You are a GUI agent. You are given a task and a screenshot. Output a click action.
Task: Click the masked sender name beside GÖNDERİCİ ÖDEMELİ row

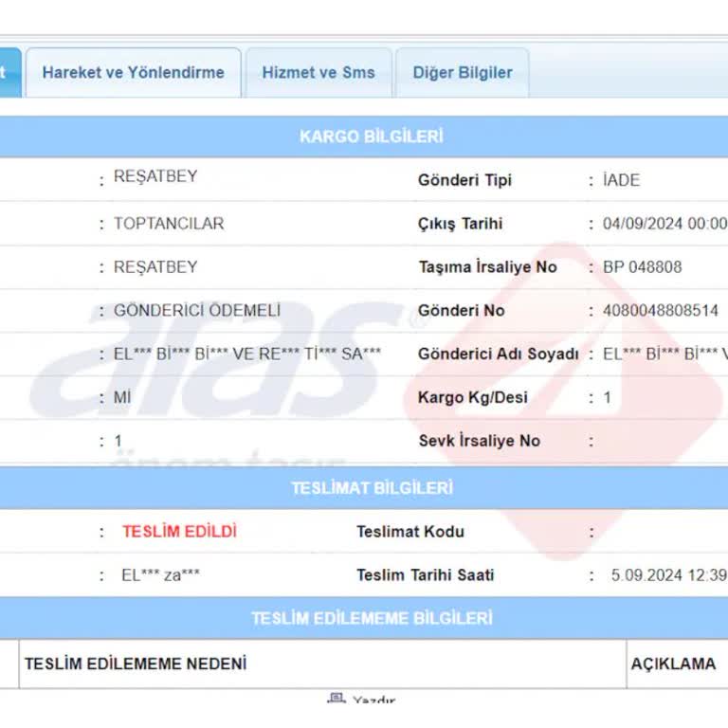click(x=247, y=355)
